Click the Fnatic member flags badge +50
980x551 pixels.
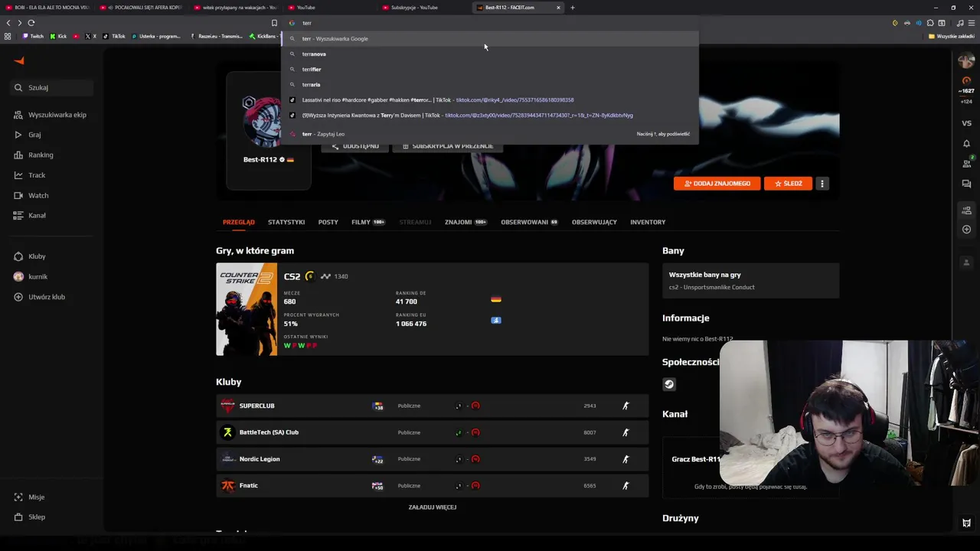click(377, 486)
